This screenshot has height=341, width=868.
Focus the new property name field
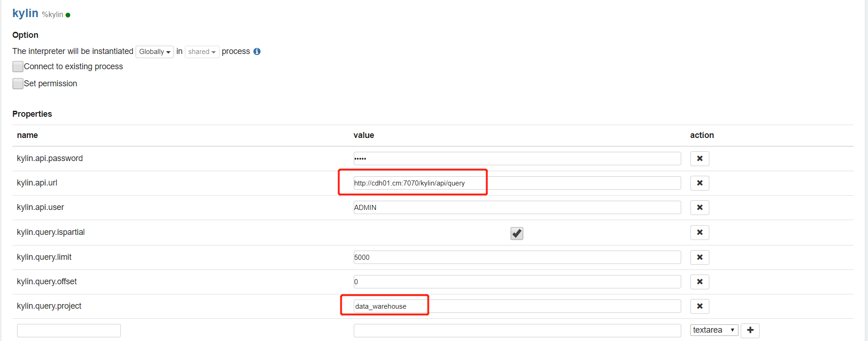point(69,331)
